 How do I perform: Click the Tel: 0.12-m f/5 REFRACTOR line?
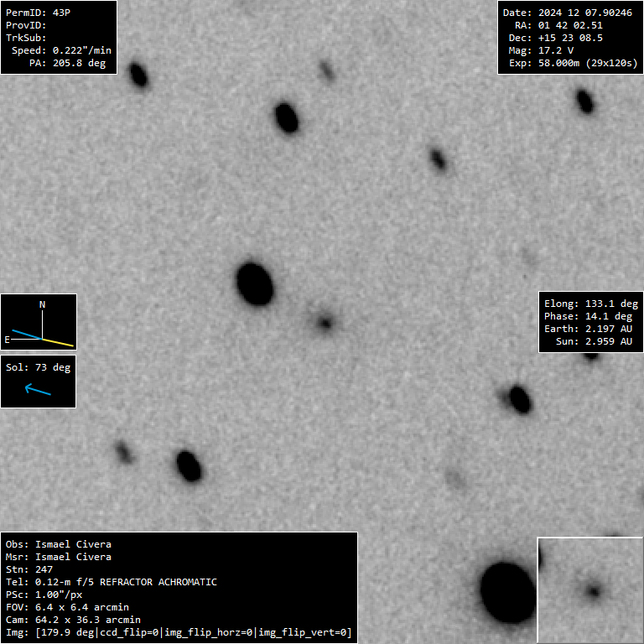click(112, 583)
